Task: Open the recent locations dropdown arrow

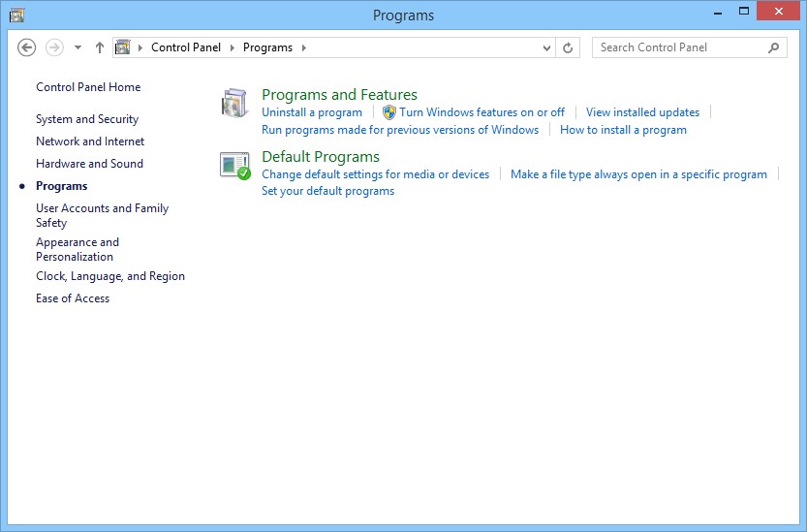Action: pyautogui.click(x=78, y=47)
